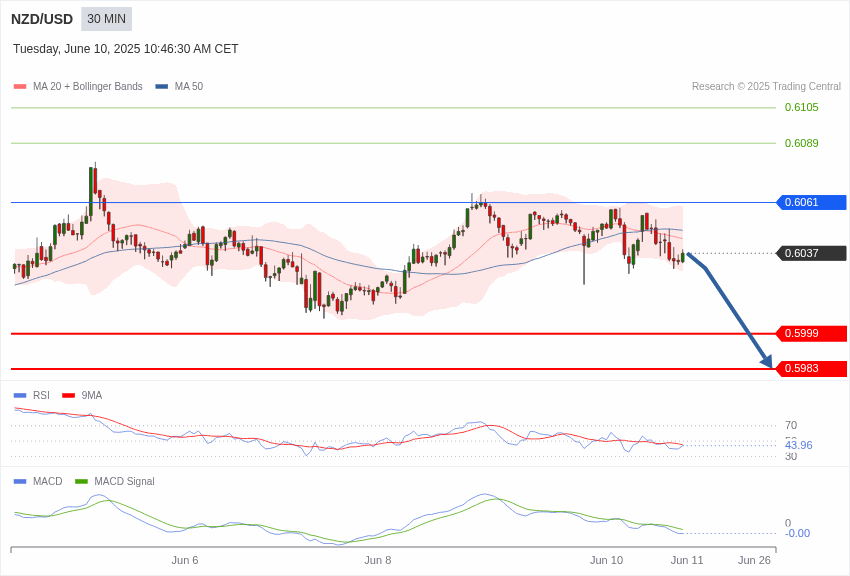Click the 0.6105 resistance level label

point(802,107)
